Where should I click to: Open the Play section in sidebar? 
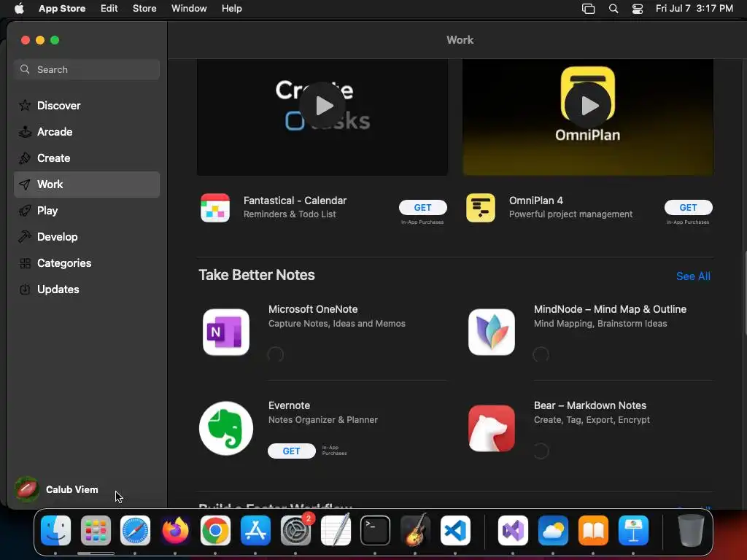click(x=87, y=211)
